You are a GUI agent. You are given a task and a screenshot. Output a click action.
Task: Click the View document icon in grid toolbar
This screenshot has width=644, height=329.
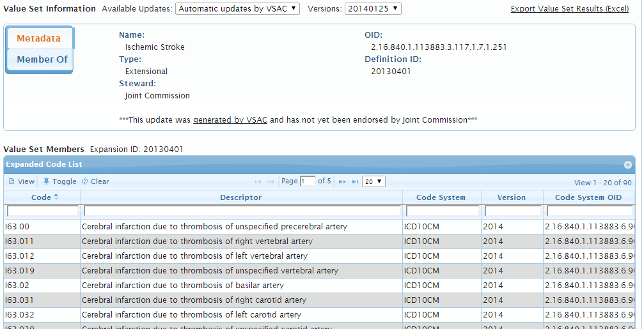tap(12, 181)
